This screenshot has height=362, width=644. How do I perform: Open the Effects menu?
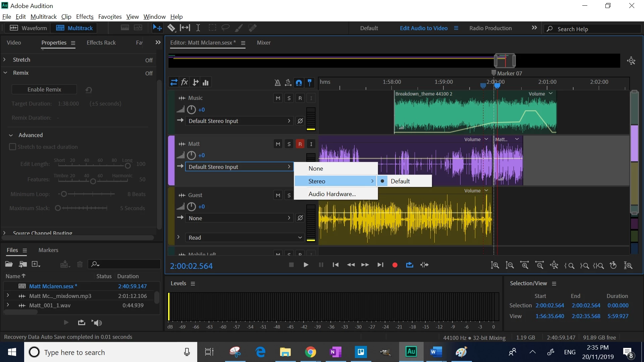[85, 17]
